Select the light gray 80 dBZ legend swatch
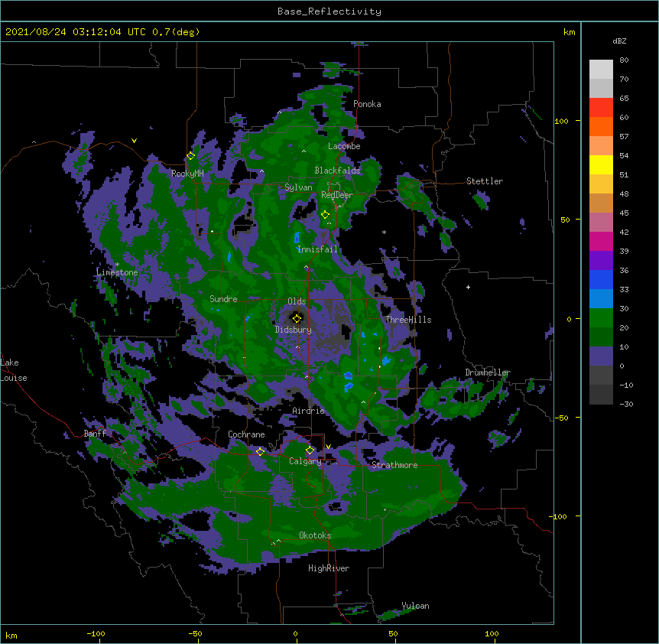659x644 pixels. coord(601,69)
